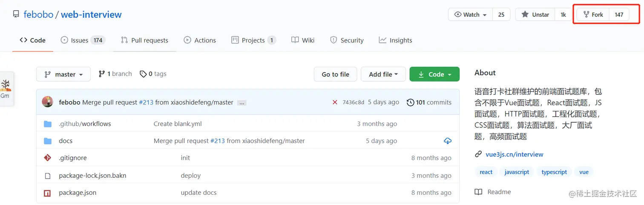Viewport: 644px width, 205px height.
Task: Click the cloud download icon beside docs
Action: pos(448,141)
